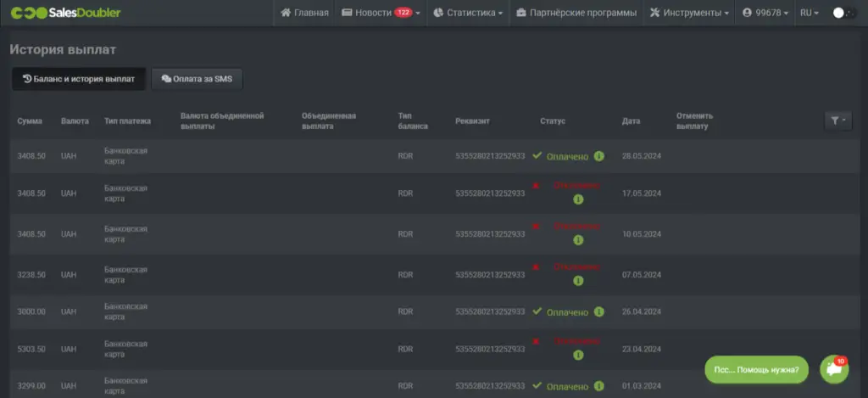Open info icon for 23.04.2024 rejected payment

coord(578,355)
